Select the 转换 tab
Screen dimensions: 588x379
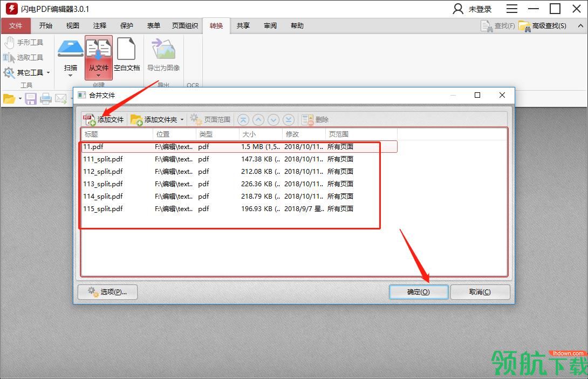pyautogui.click(x=216, y=26)
